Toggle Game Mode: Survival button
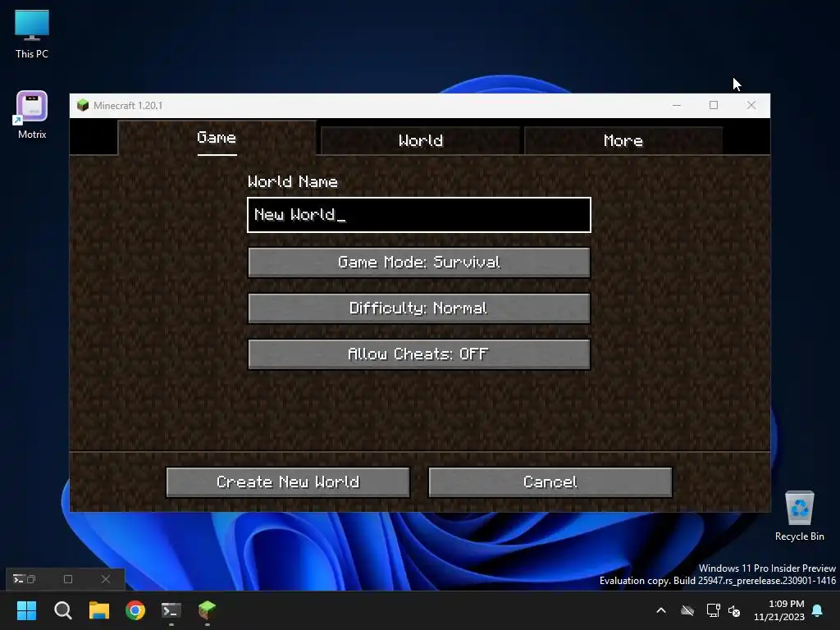This screenshot has height=630, width=840. point(419,262)
